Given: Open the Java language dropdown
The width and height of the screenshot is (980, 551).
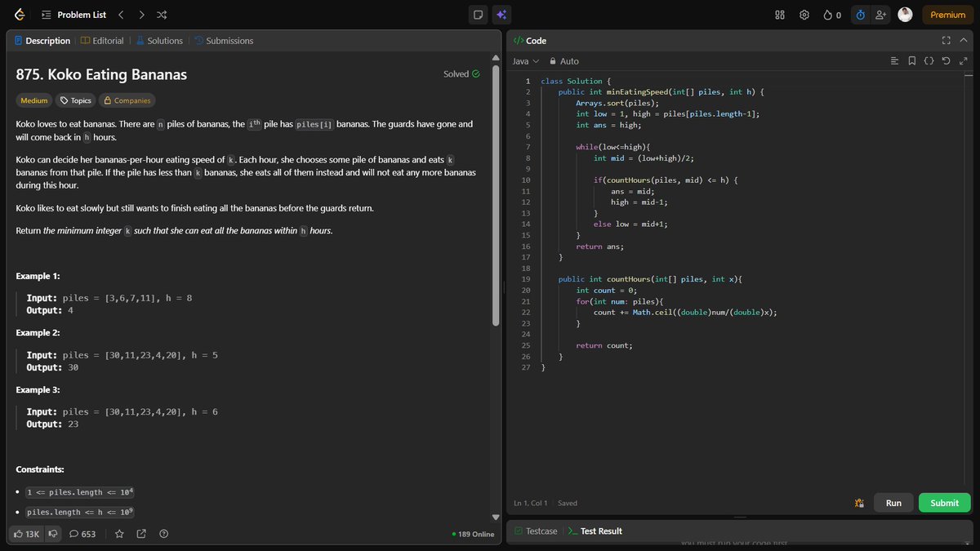Looking at the screenshot, I should click(x=523, y=60).
